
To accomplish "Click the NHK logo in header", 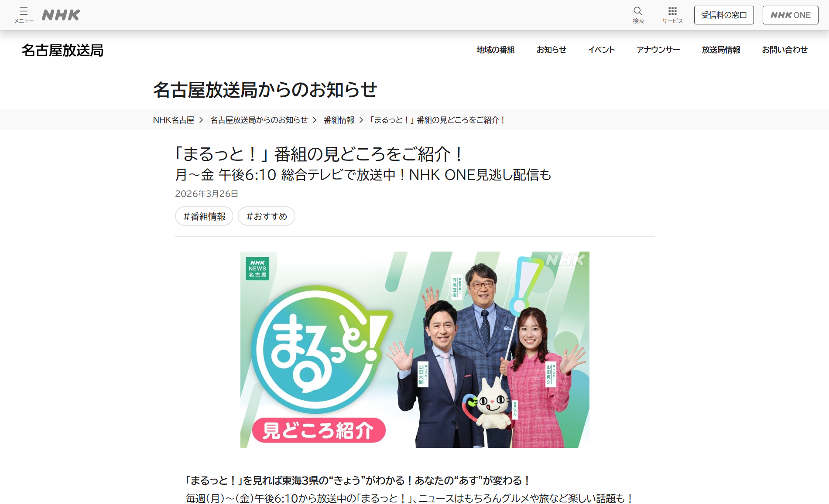I will coord(61,15).
